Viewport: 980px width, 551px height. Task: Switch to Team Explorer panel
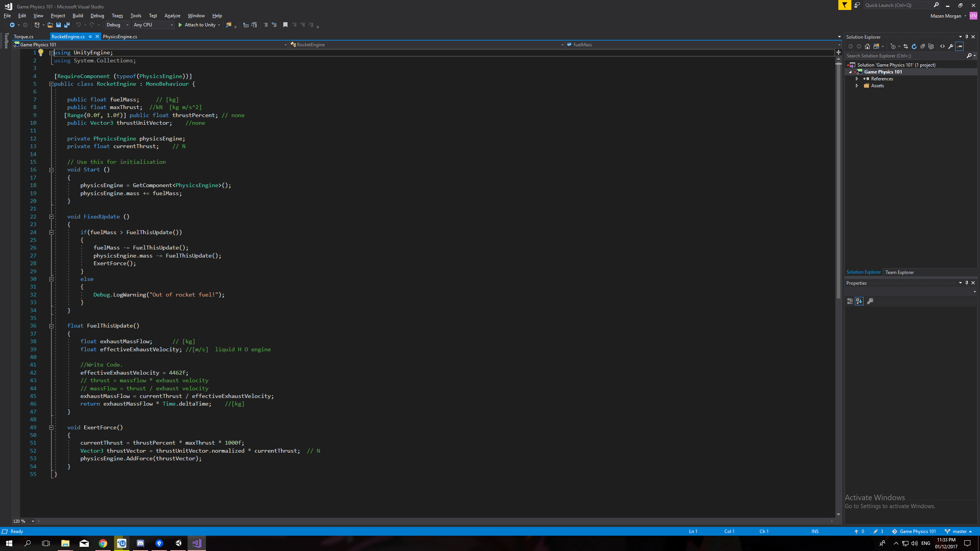899,272
